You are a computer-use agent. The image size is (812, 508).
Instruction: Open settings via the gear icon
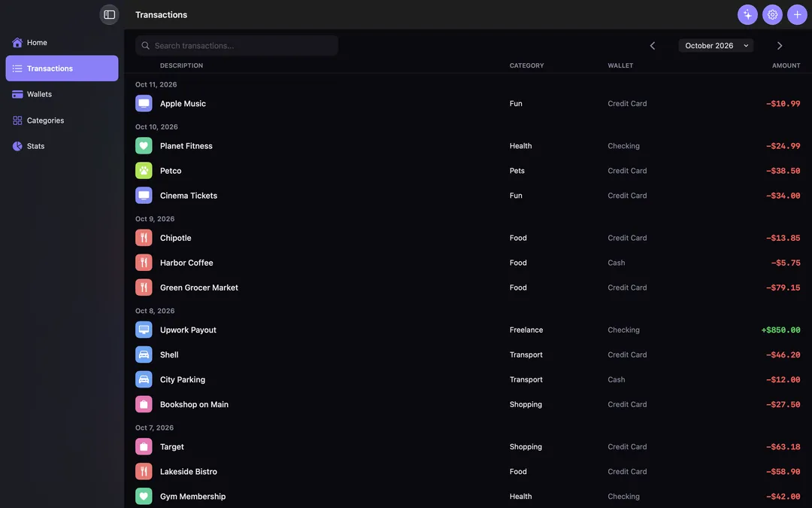coord(772,14)
